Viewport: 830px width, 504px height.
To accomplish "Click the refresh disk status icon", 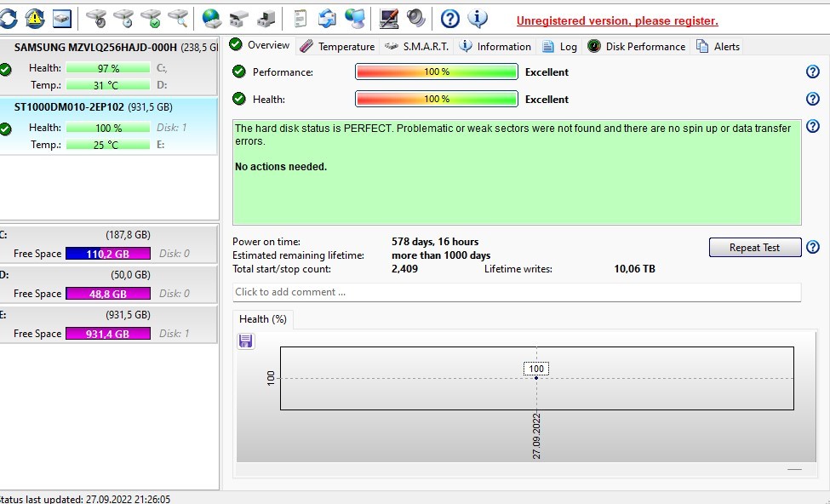I will [x=8, y=18].
